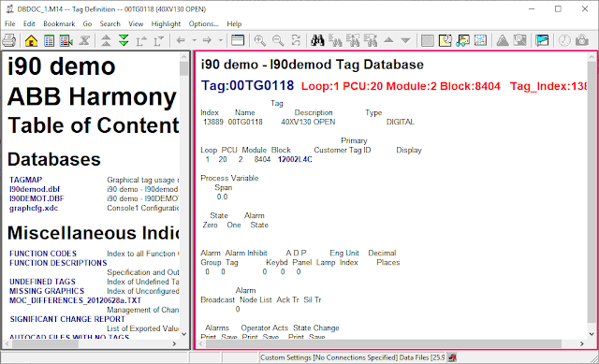
Task: Click the left pane scroll-down arrow
Action: 183,334
